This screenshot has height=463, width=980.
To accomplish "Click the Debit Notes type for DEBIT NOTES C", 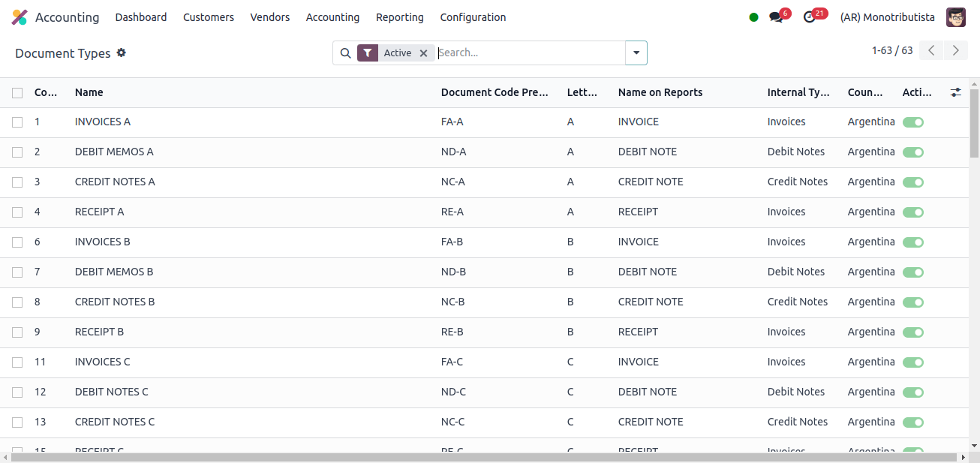I will [796, 392].
